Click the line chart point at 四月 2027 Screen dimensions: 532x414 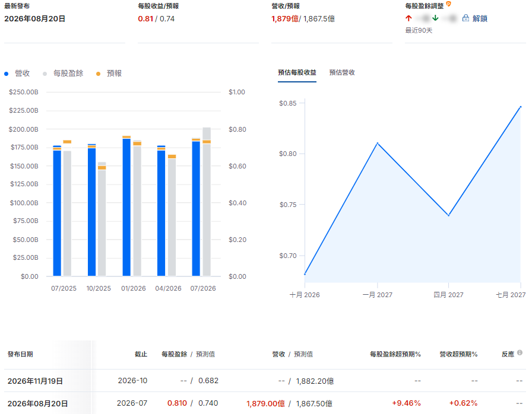tap(448, 215)
